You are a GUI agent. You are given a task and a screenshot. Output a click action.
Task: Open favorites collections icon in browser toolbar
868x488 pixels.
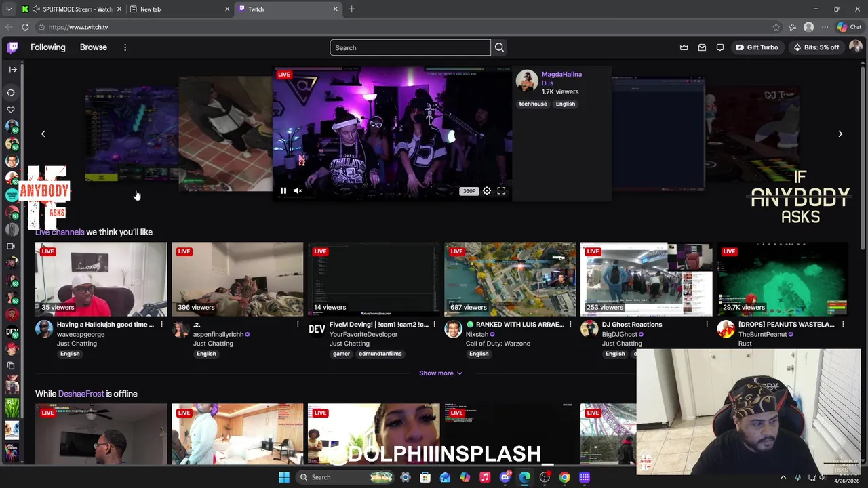(x=792, y=27)
